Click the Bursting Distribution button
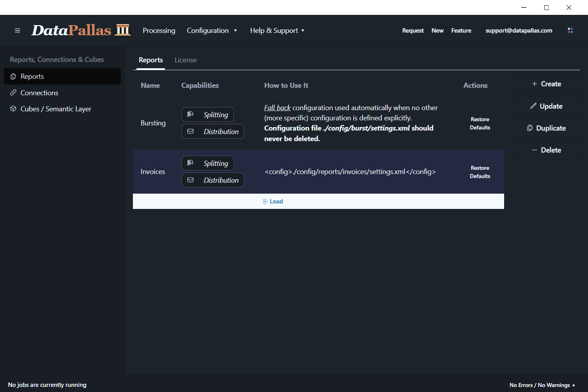 [x=213, y=131]
